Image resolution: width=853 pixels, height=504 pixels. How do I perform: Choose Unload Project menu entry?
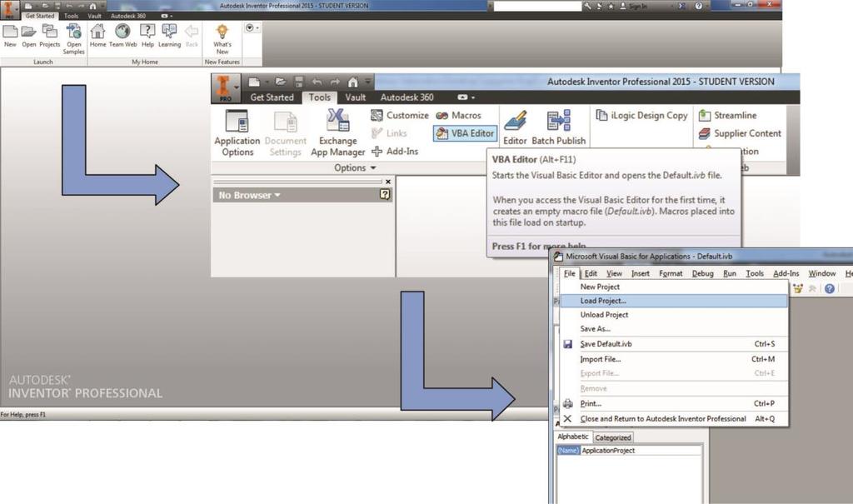pos(673,315)
